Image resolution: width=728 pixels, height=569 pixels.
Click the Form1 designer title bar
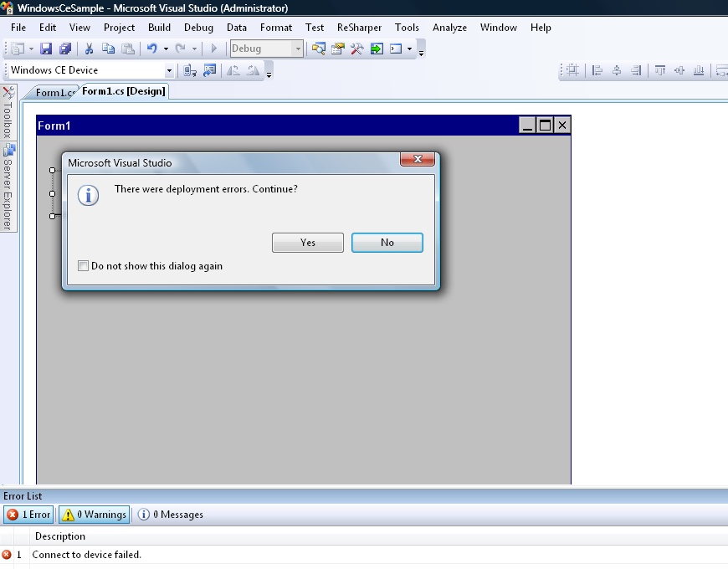(304, 126)
